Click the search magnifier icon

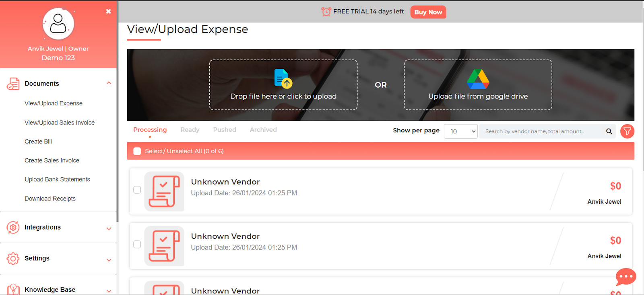tap(609, 131)
